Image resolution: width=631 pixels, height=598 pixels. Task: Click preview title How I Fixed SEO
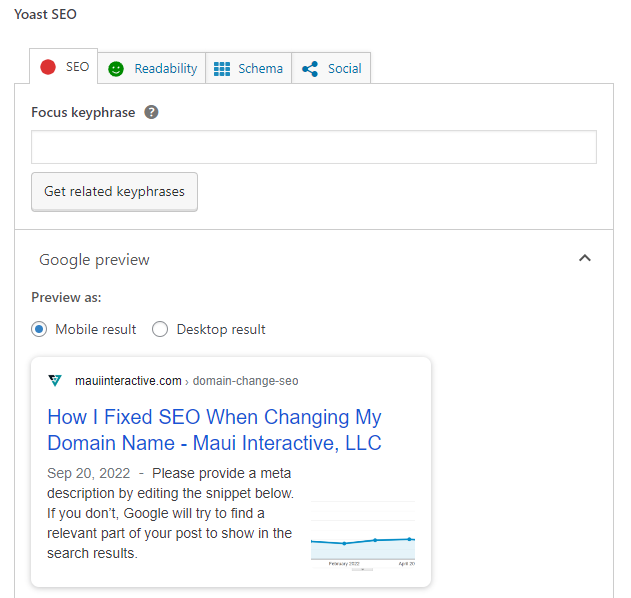pos(214,430)
